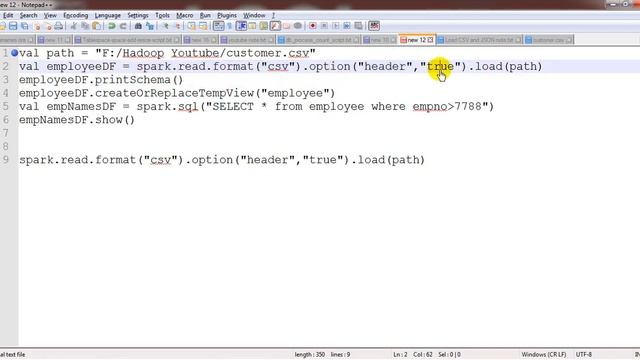The height and width of the screenshot is (360, 640).
Task: Select the active new 12 tab
Action: pos(416,40)
